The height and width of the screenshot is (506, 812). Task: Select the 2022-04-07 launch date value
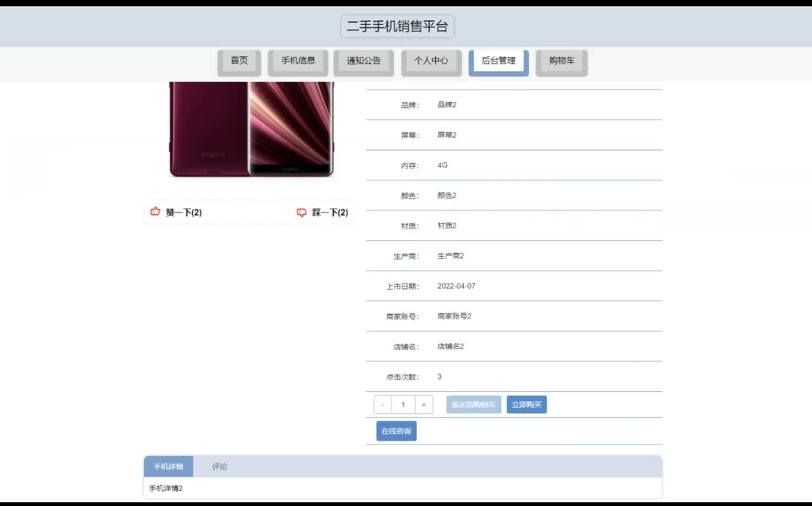click(x=456, y=286)
